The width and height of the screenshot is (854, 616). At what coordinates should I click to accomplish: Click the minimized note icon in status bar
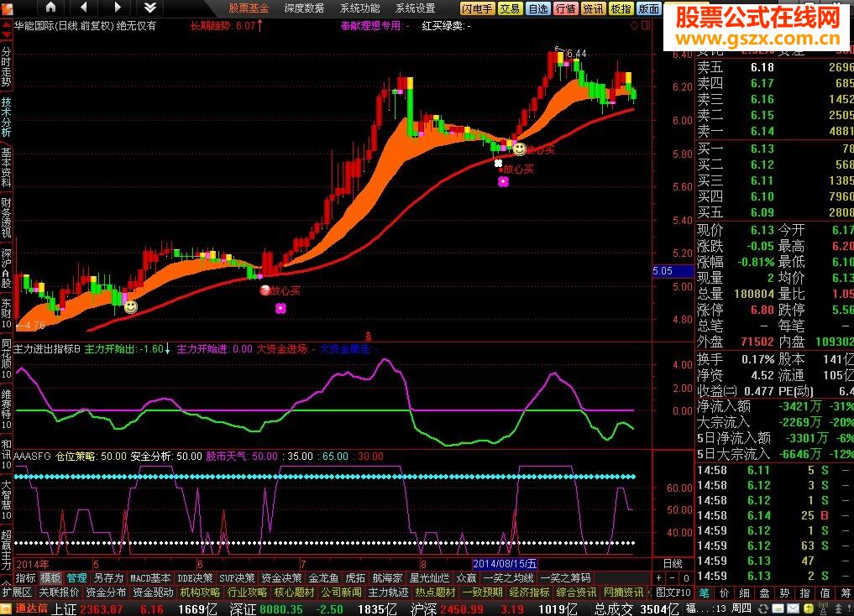[778, 608]
